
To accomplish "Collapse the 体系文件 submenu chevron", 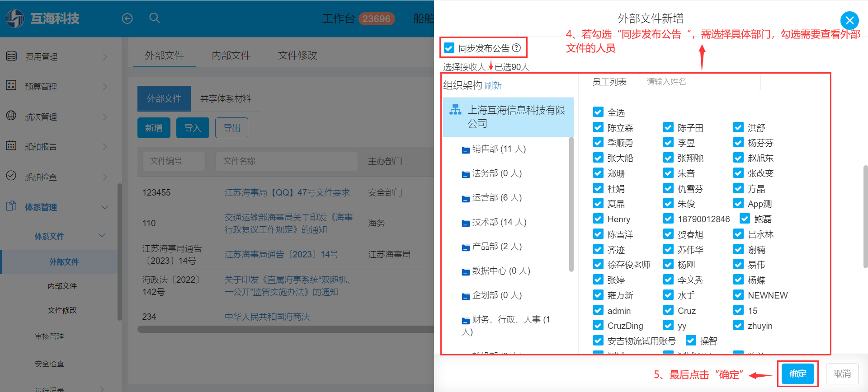I will 102,235.
